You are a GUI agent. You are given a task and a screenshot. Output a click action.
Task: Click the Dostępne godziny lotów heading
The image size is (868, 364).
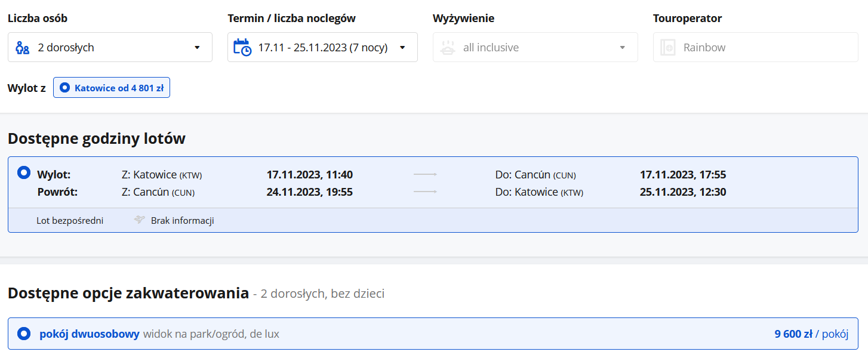tap(97, 138)
